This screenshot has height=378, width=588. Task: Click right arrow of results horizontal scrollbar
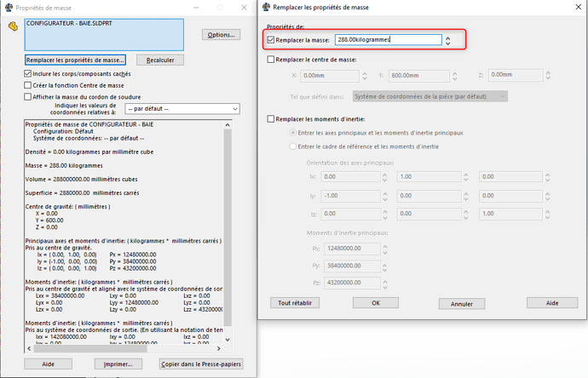(219, 348)
